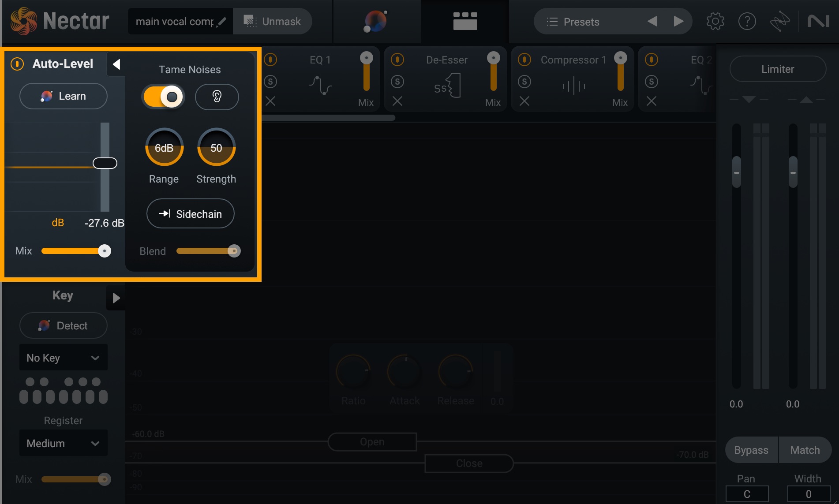Click the Auto-Level Mix slider handle

pyautogui.click(x=104, y=251)
